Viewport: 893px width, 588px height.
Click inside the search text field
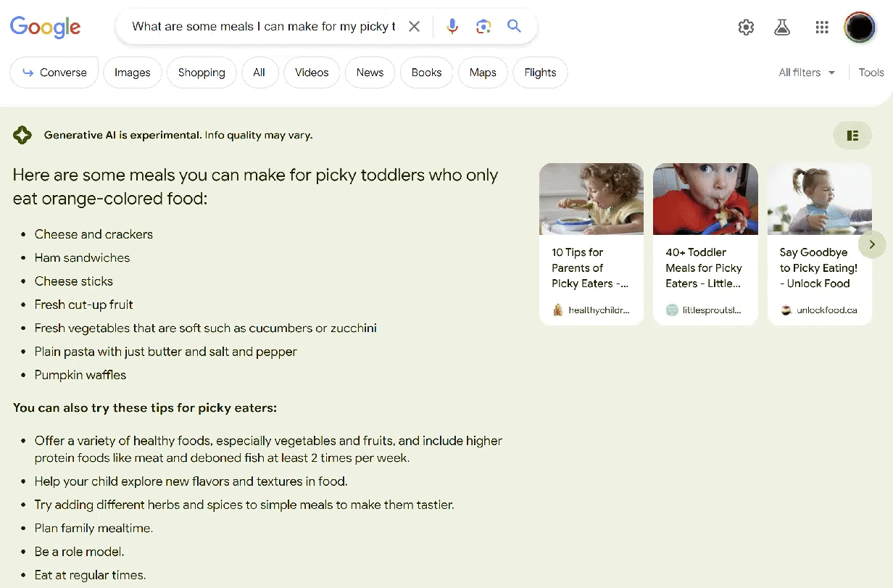coord(263,27)
